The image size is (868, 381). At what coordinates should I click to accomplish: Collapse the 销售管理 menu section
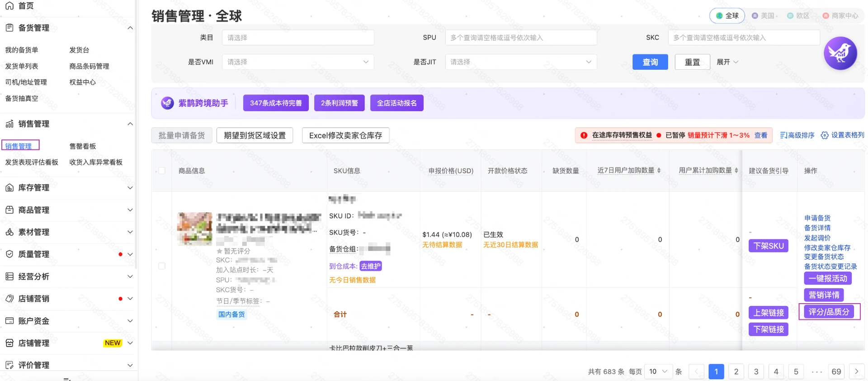(x=130, y=124)
